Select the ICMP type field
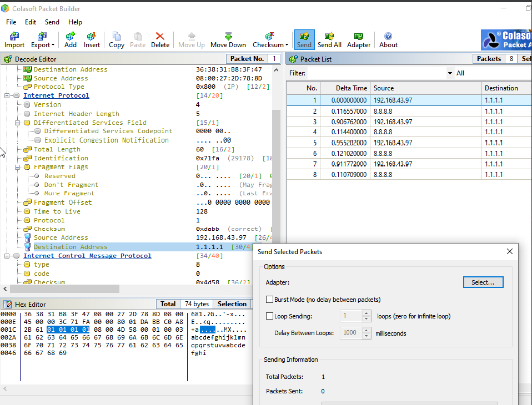The image size is (532, 405). pyautogui.click(x=42, y=264)
